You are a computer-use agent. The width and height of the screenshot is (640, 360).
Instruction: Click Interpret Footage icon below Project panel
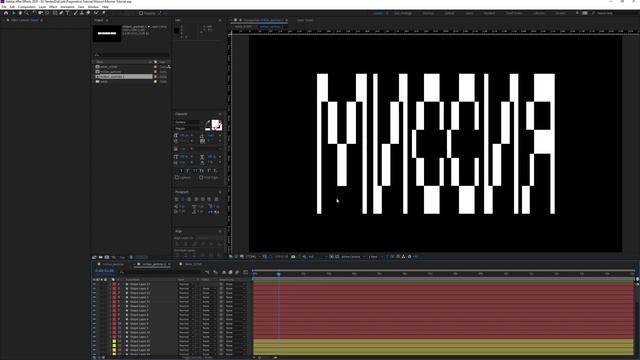tap(94, 258)
